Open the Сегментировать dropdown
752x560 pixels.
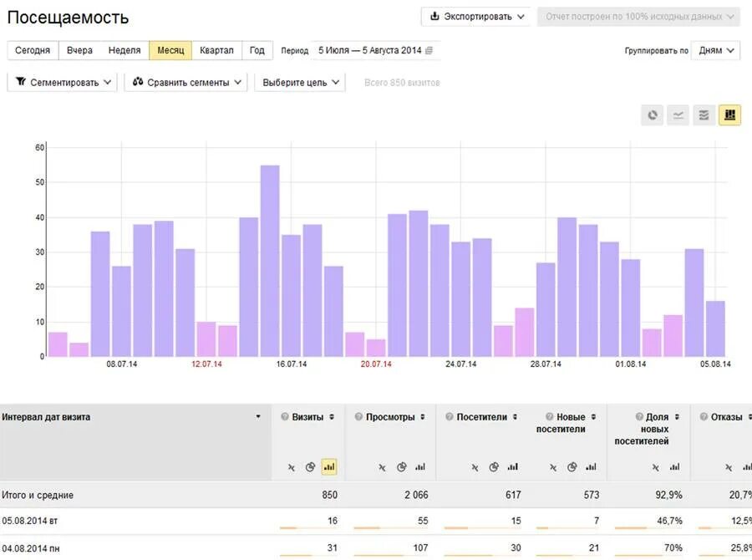(63, 82)
